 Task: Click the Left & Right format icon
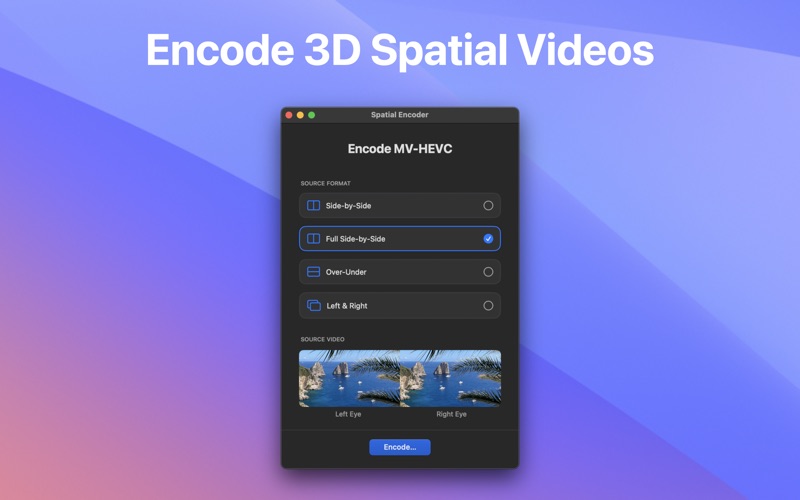point(314,306)
